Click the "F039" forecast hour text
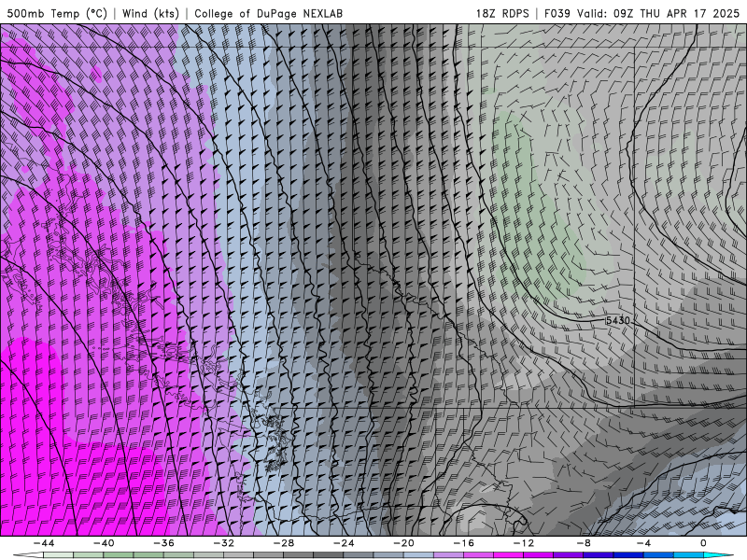Image resolution: width=747 pixels, height=560 pixels. pos(557,13)
